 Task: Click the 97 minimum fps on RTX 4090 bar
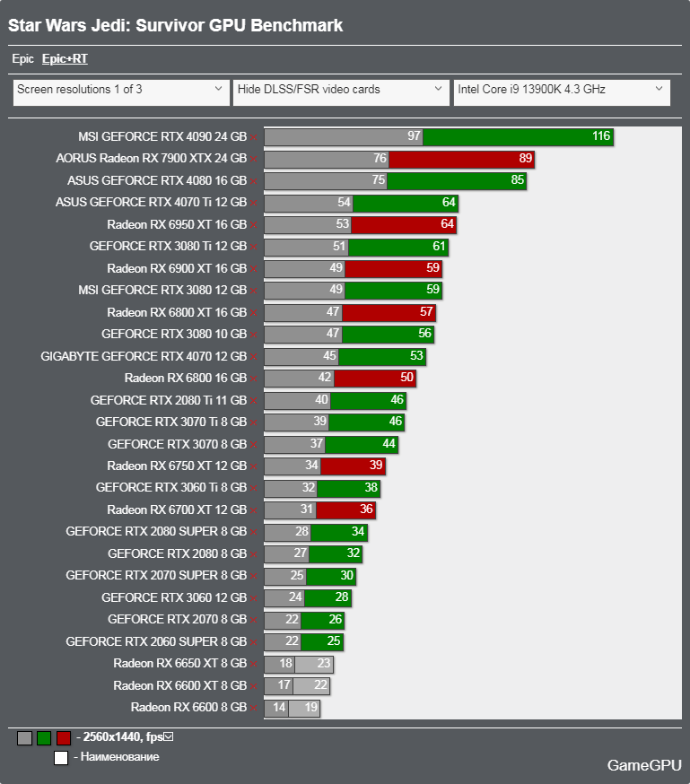pos(414,136)
